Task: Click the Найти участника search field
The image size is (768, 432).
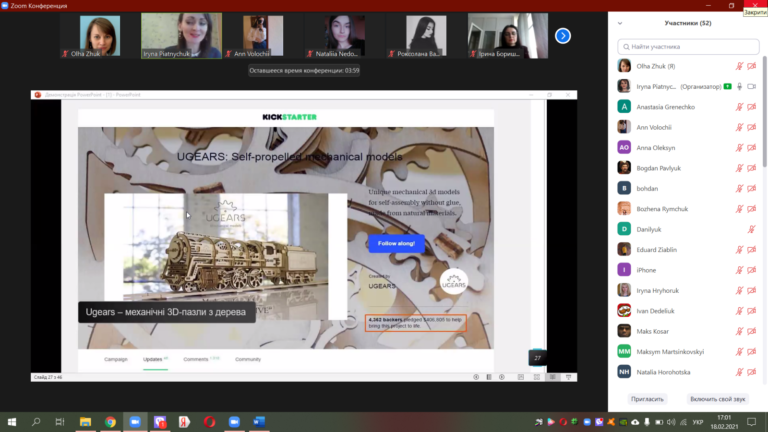Action: [688, 47]
